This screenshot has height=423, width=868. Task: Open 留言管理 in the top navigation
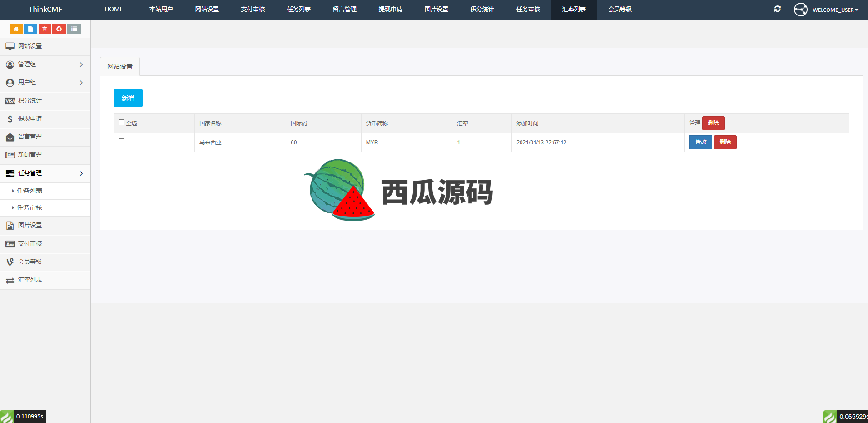(344, 10)
